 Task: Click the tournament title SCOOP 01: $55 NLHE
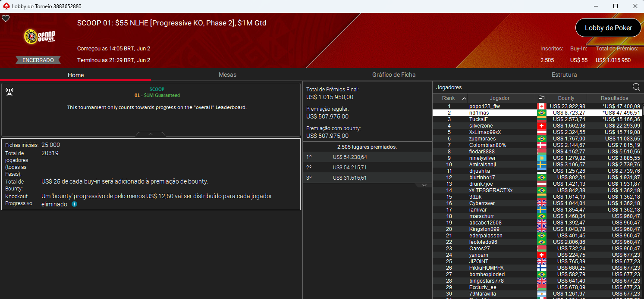click(172, 23)
